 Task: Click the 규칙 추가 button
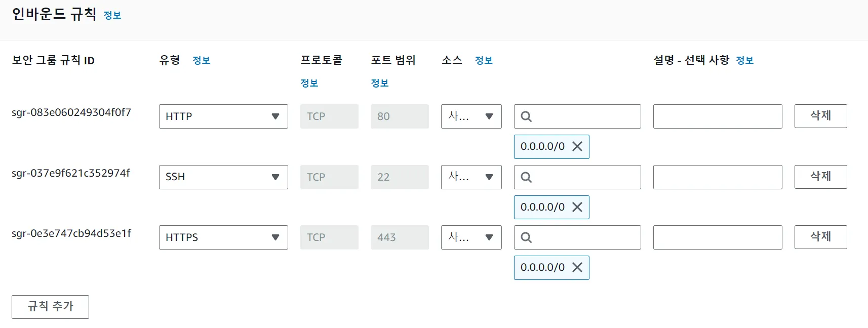pos(50,307)
